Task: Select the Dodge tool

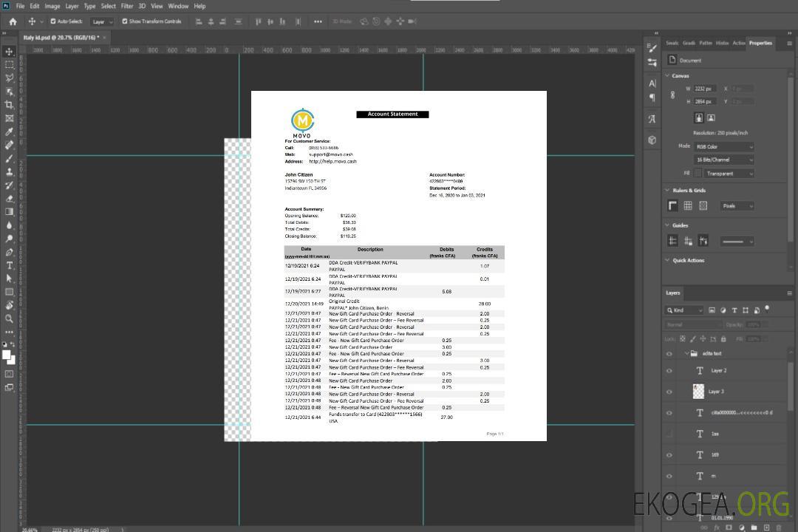Action: [9, 238]
